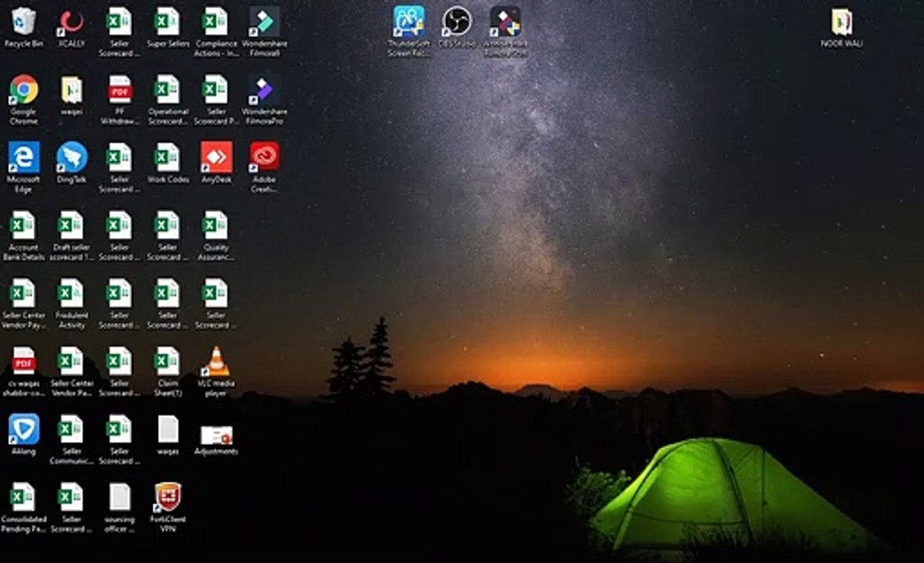Select Account Bank Details Excel file
This screenshot has width=924, height=563.
tap(23, 226)
